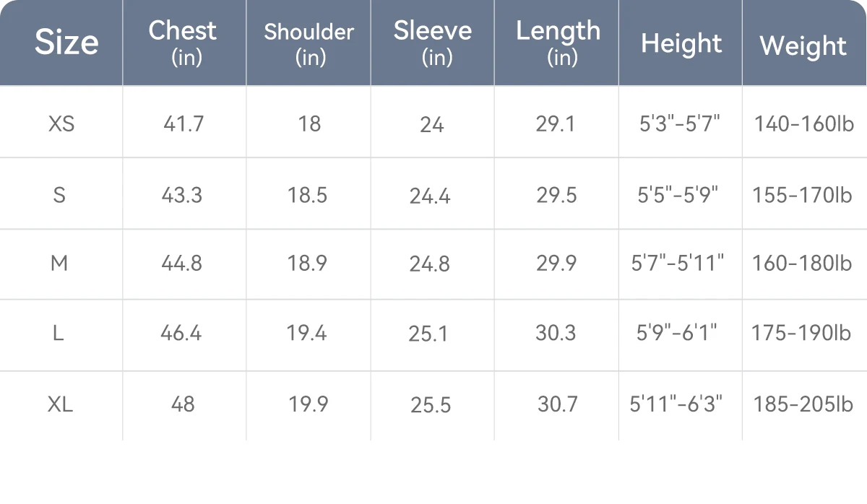Select the XL size row label
Viewport: 867px width, 504px height.
(60, 404)
